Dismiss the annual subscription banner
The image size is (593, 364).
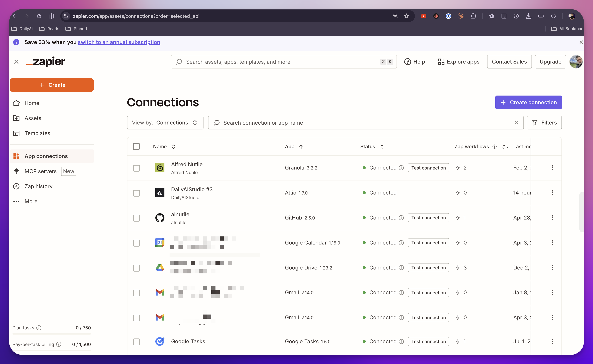[581, 42]
